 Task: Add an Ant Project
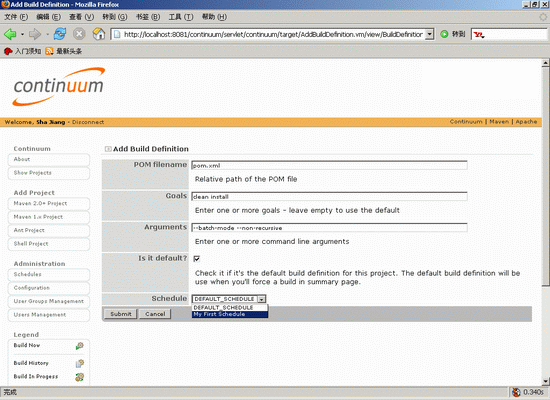(x=49, y=231)
